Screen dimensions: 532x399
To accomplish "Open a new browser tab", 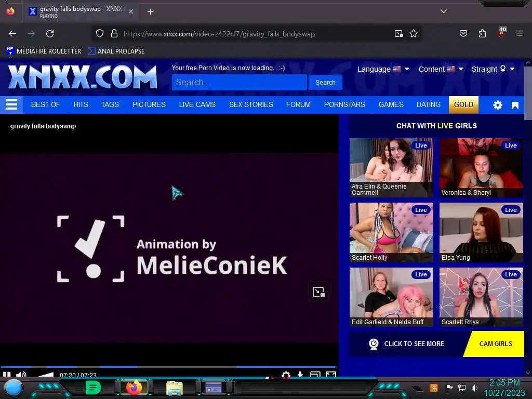I will pyautogui.click(x=150, y=12).
